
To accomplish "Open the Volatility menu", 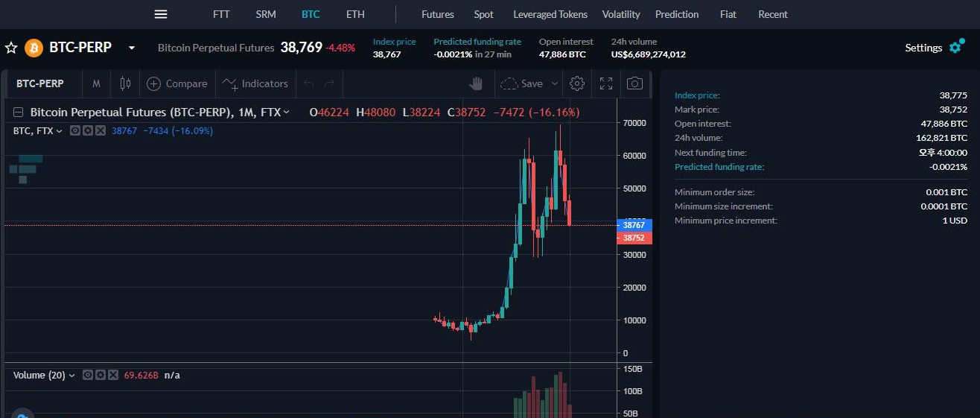I will pyautogui.click(x=621, y=14).
